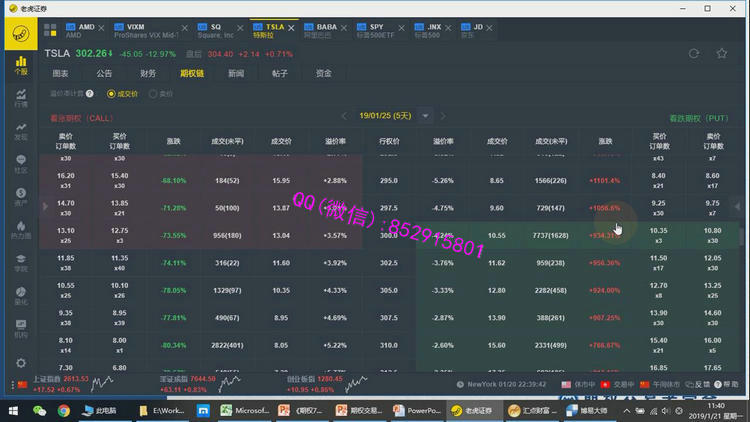This screenshot has width=750, height=422.
Task: Select the 成交价 radio option
Action: (112, 93)
